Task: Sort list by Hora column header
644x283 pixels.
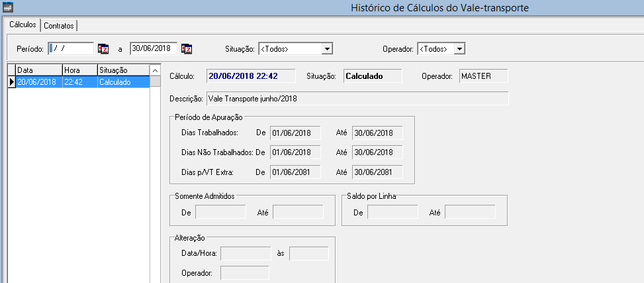Action: [79, 70]
